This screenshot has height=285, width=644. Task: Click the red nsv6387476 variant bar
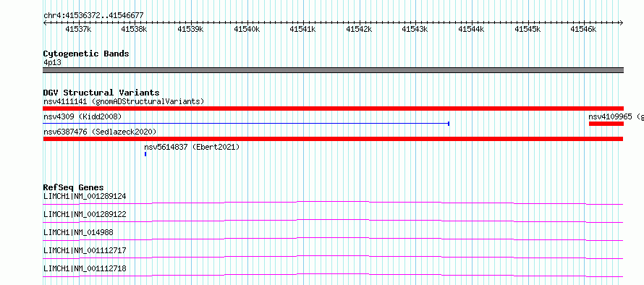click(333, 139)
